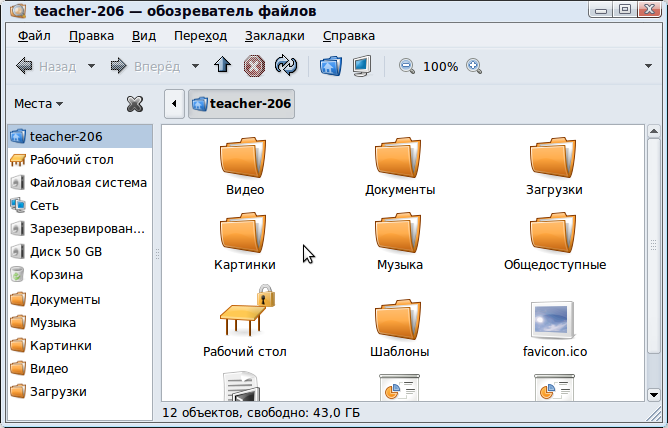This screenshot has width=668, height=428.
Task: Open teacher-206 in the sidebar
Action: pos(80,136)
